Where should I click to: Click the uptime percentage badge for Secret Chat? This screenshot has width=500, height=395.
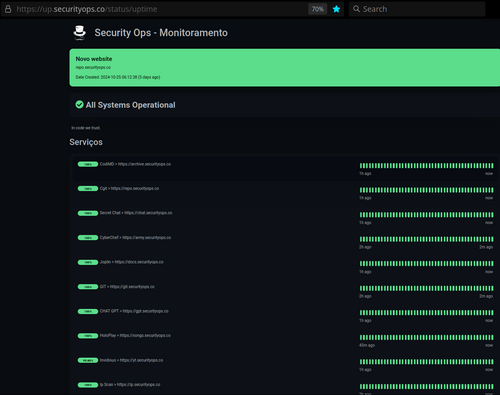[x=88, y=213]
